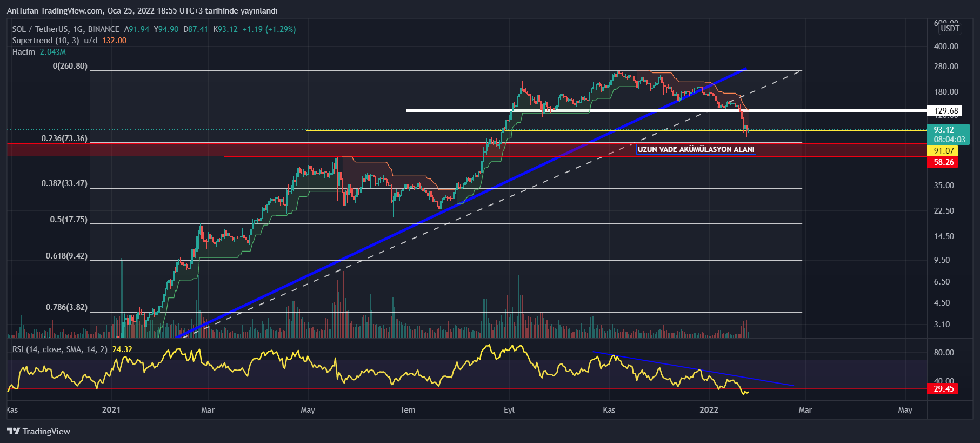Click the "80.00" RSI axis value
This screenshot has height=443, width=980.
[x=944, y=353]
